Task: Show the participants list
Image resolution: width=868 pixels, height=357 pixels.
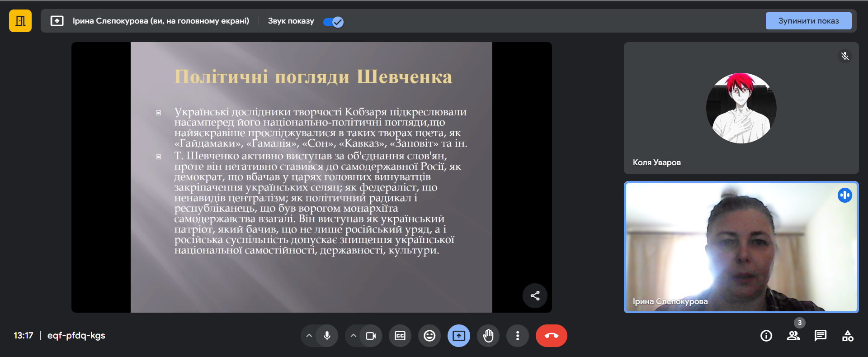Action: 793,336
